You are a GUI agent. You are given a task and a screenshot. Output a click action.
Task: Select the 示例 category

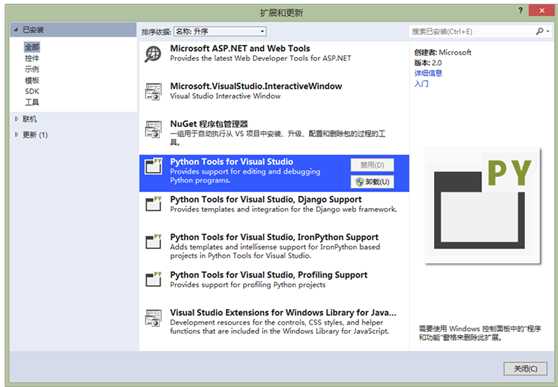32,69
